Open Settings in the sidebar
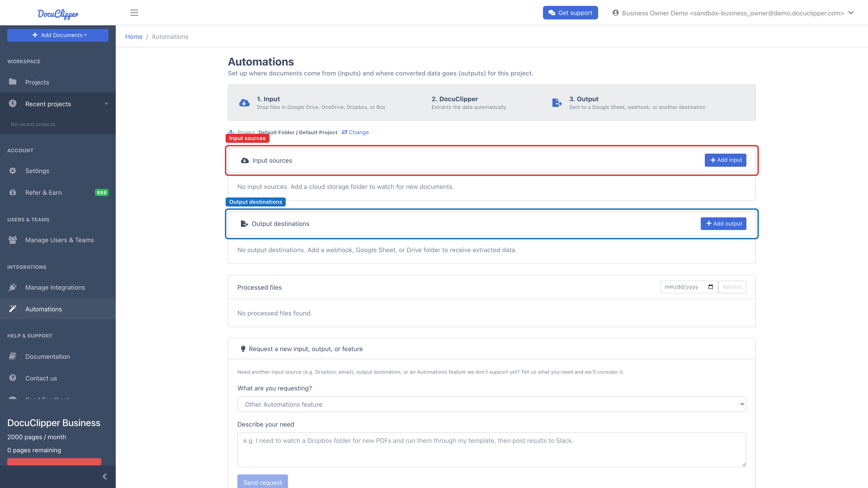 [58, 171]
